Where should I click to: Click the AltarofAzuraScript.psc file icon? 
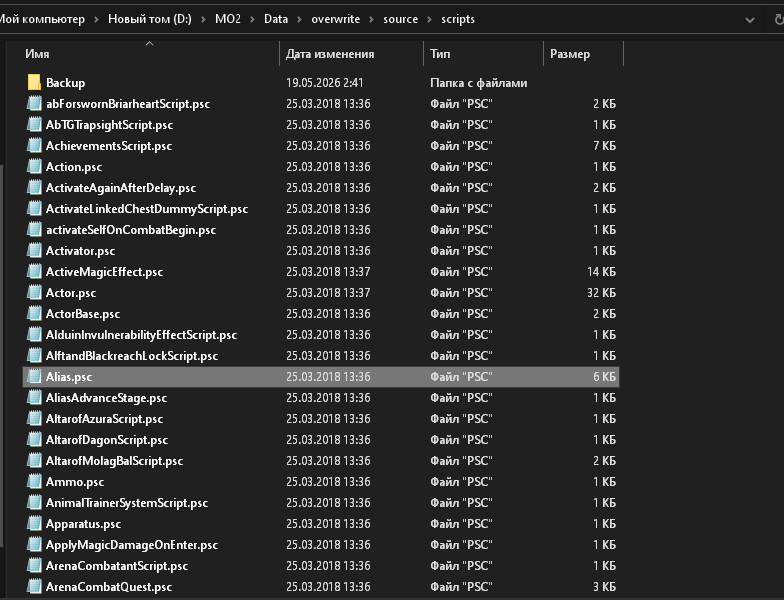[34, 418]
